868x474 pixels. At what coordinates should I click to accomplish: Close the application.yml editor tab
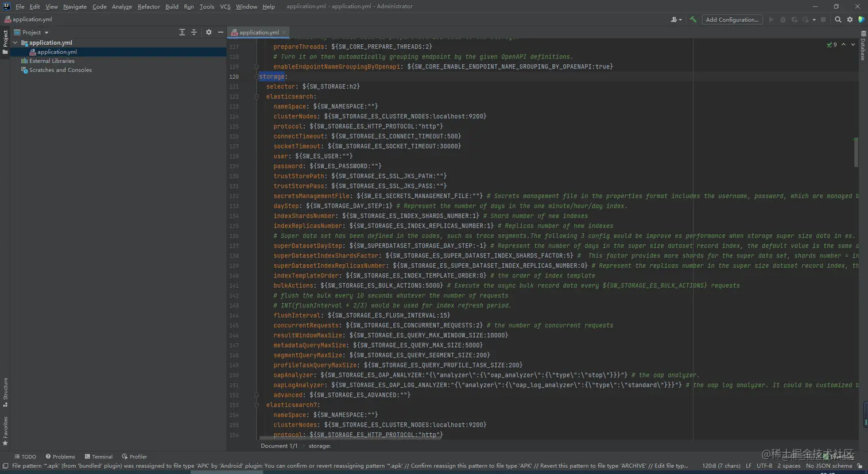click(284, 32)
